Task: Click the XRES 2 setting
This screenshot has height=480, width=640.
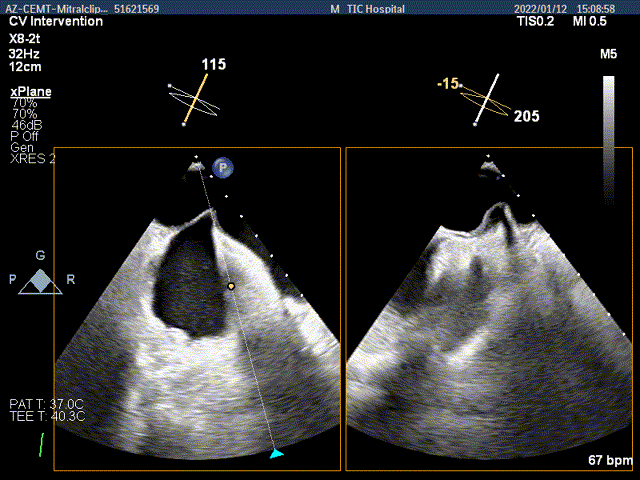Action: 32,158
